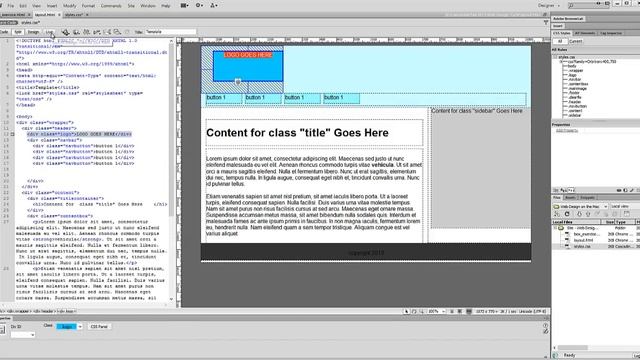The image size is (640, 360).
Task: Open the Format menu
Action: pos(88,6)
